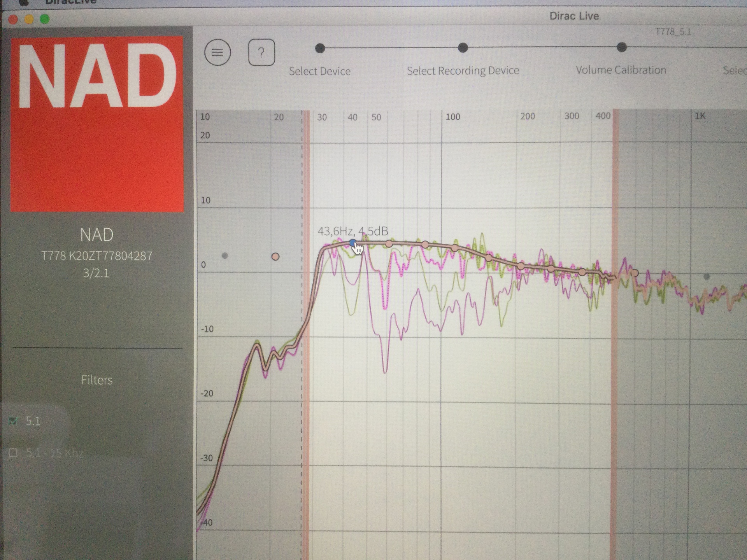Click the green macOS maximize button

45,19
